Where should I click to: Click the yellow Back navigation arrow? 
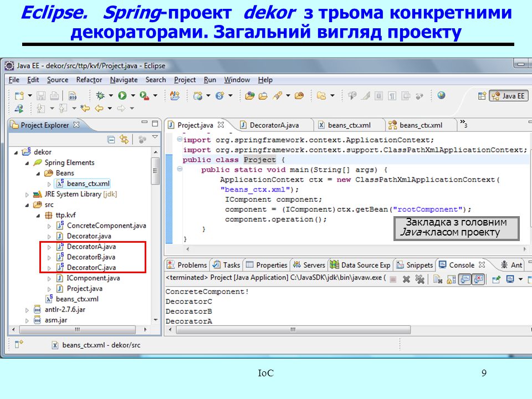[x=99, y=109]
